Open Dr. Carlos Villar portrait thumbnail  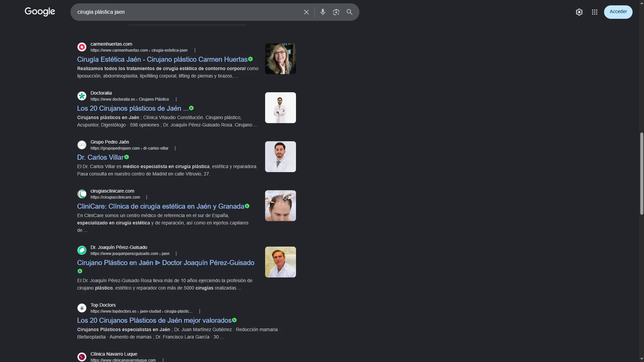click(x=281, y=157)
